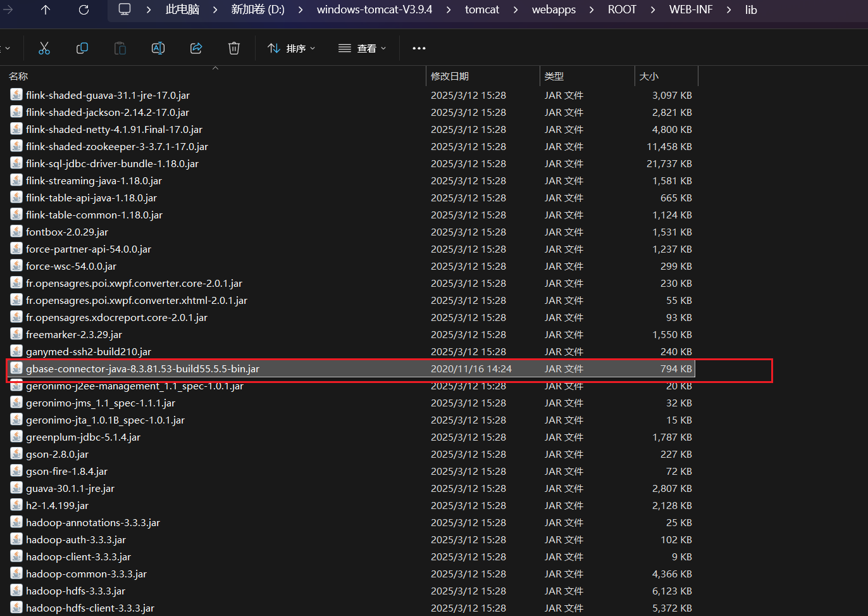
Task: Click the jar icon of gson-2.8.0.jar
Action: pyautogui.click(x=16, y=454)
